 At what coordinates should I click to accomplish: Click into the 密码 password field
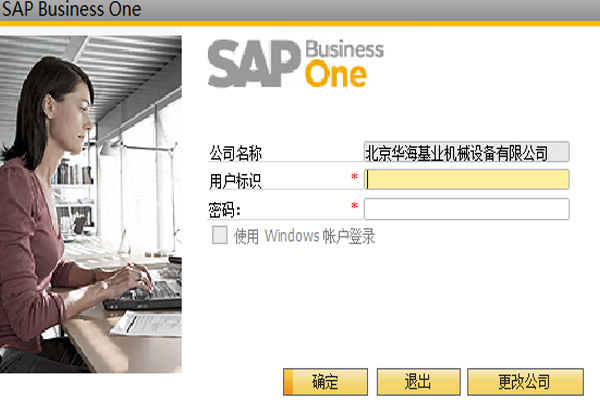(x=466, y=209)
